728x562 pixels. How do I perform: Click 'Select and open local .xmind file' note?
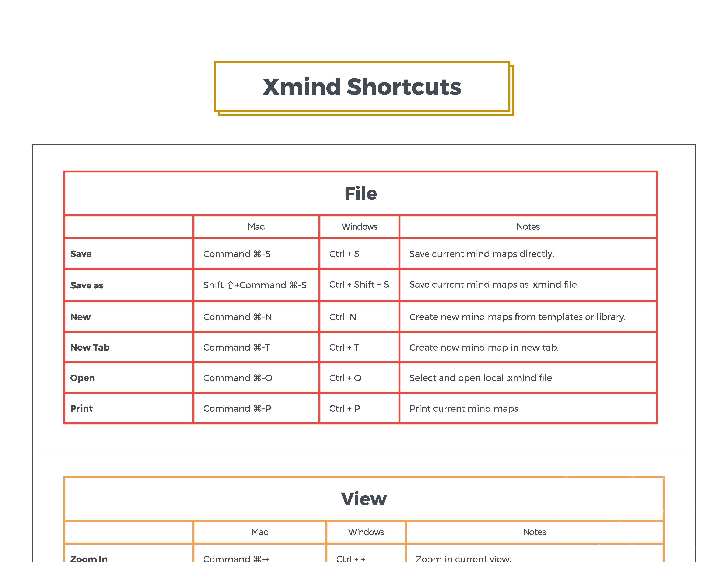pos(481,378)
